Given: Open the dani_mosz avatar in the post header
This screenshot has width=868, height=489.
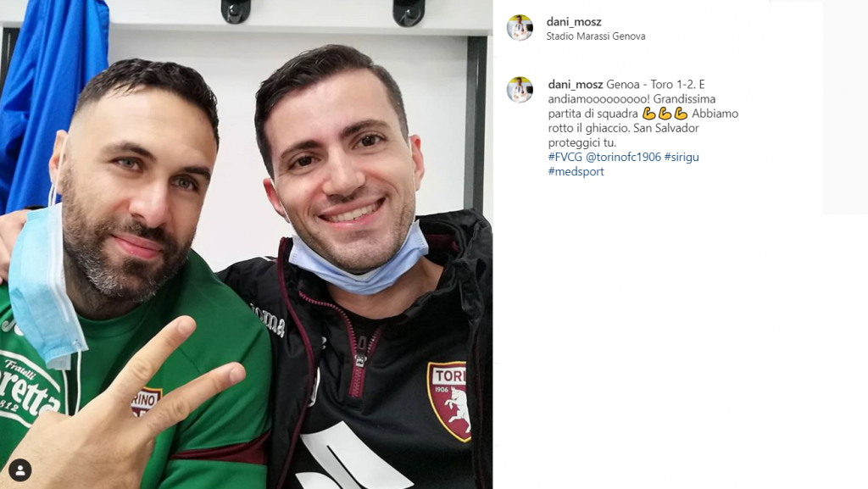Looking at the screenshot, I should [520, 28].
